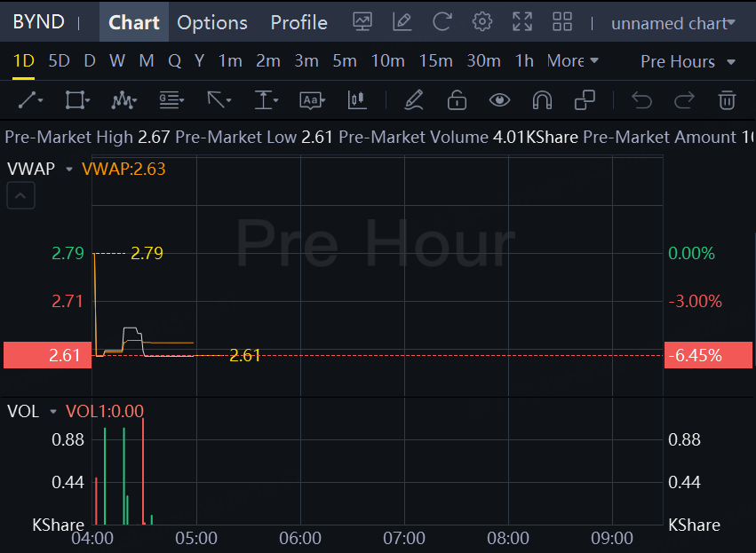Switch to 15m interval
This screenshot has width=756, height=553.
tap(436, 61)
